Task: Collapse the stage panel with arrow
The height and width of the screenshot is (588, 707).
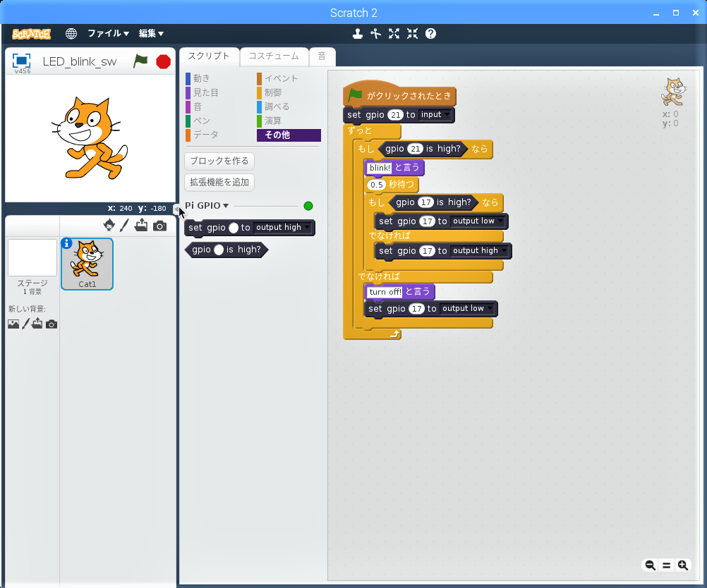Action: point(176,209)
